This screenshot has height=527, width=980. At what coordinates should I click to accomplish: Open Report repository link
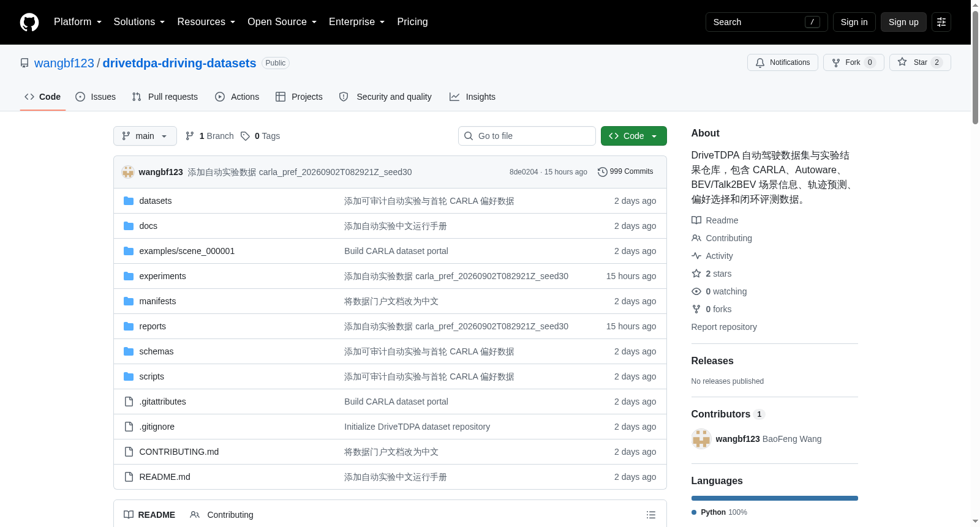tap(724, 327)
